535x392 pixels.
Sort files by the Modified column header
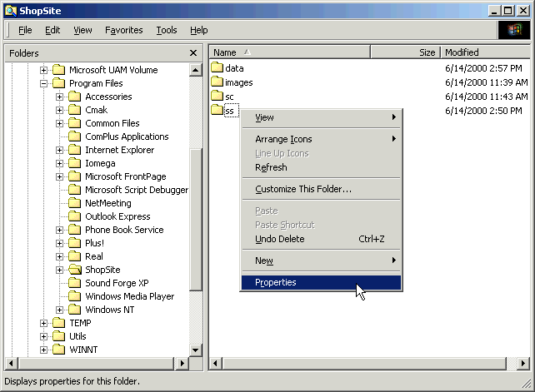tap(483, 52)
